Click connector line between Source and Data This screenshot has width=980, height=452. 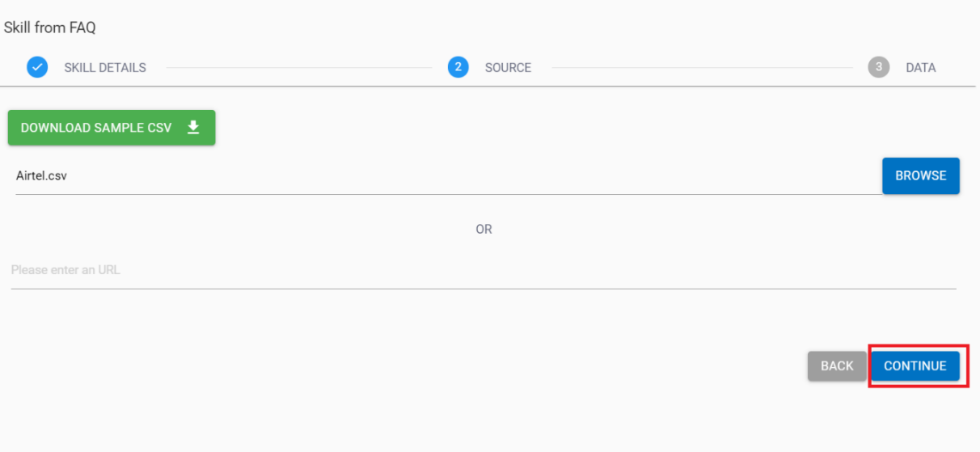click(x=702, y=68)
